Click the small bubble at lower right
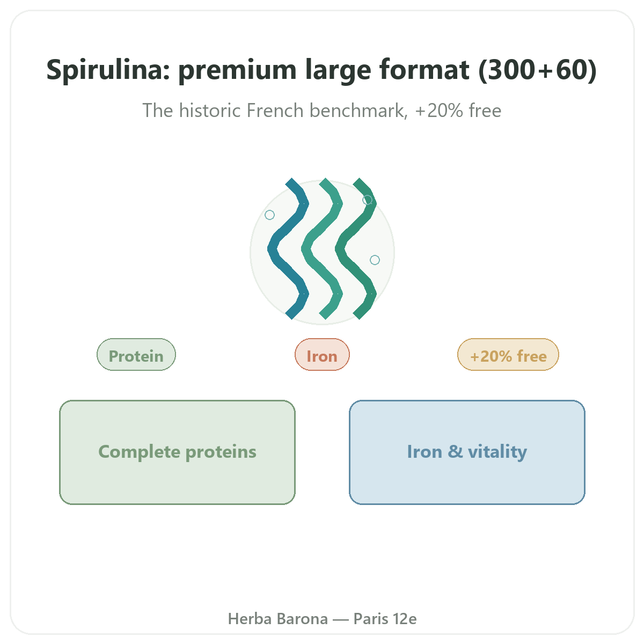 point(375,260)
